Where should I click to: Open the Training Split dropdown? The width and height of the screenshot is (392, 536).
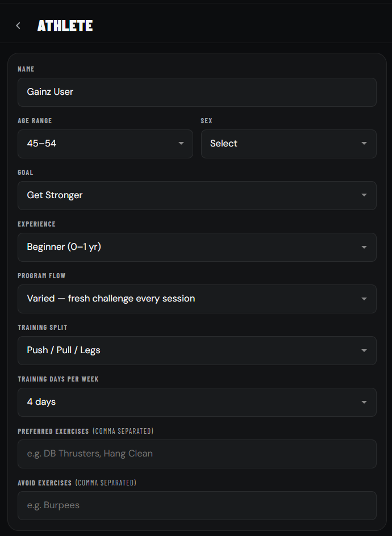pos(197,350)
